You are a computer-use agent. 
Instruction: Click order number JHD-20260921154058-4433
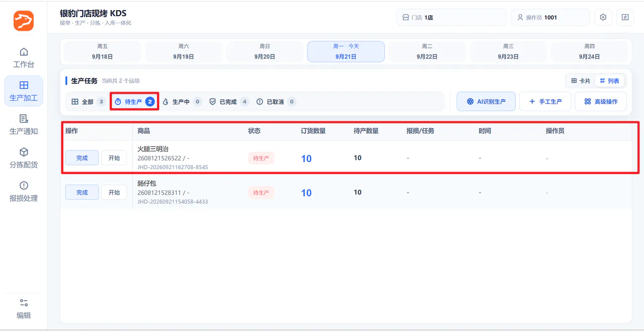point(173,201)
